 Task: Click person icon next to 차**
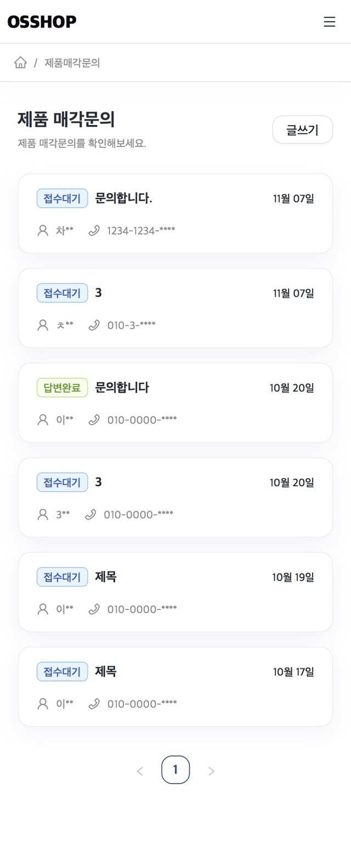pyautogui.click(x=43, y=231)
